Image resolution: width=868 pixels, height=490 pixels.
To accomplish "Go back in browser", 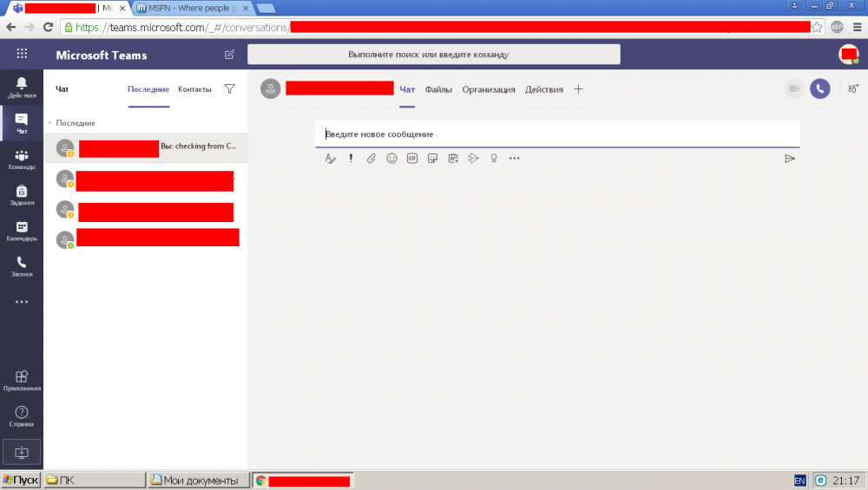I will (11, 27).
